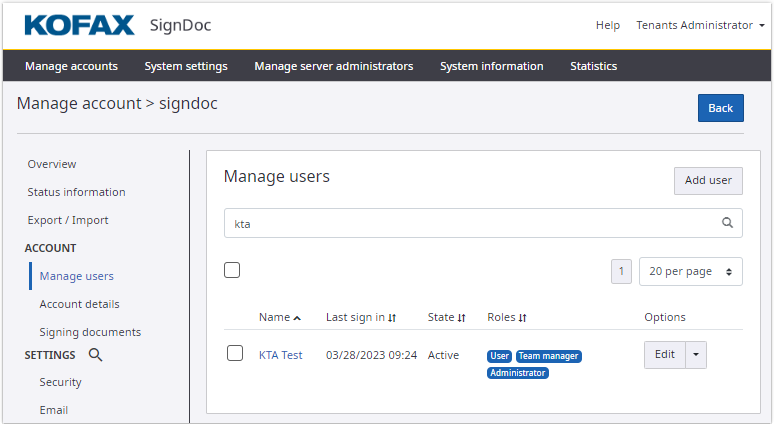
Task: Go to the Statistics menu item
Action: click(x=593, y=66)
